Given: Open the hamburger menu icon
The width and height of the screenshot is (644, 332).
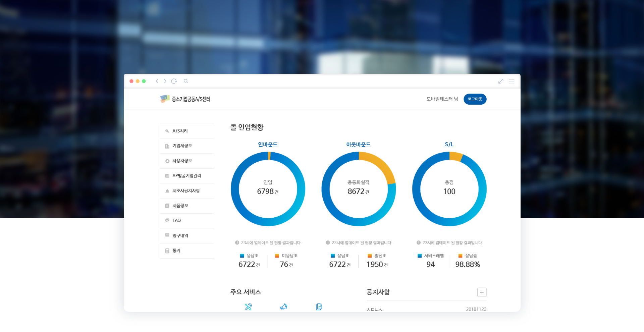Looking at the screenshot, I should pos(512,81).
